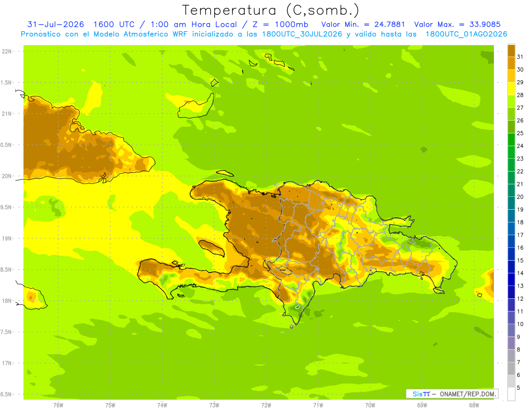Click legend value 24 on the color scale

pos(520,146)
